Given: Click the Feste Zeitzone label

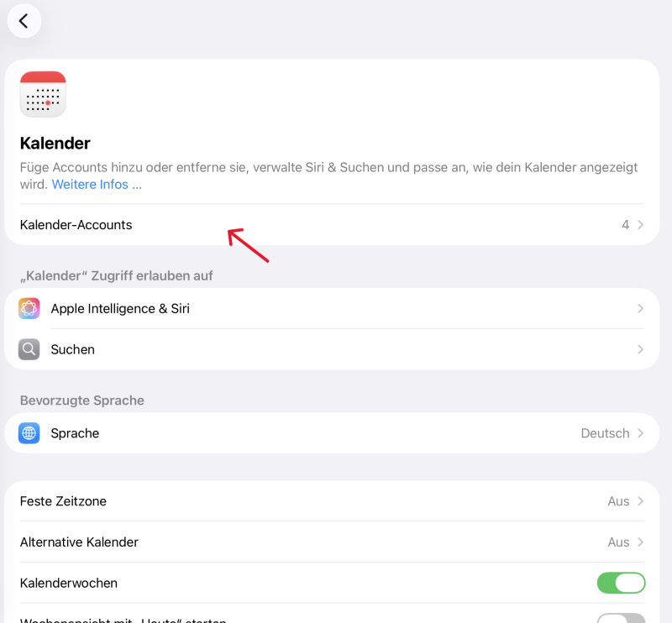Looking at the screenshot, I should pyautogui.click(x=63, y=501).
